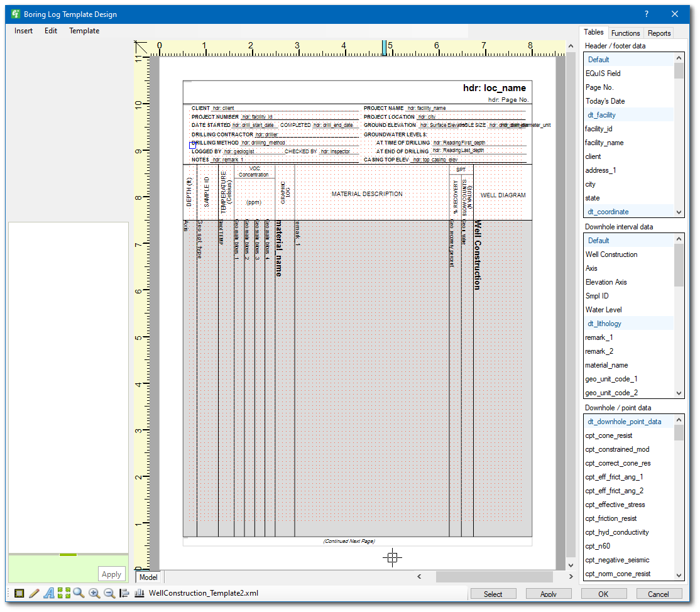Zoom in using the plus magnifier icon
The image size is (700, 612).
[94, 593]
